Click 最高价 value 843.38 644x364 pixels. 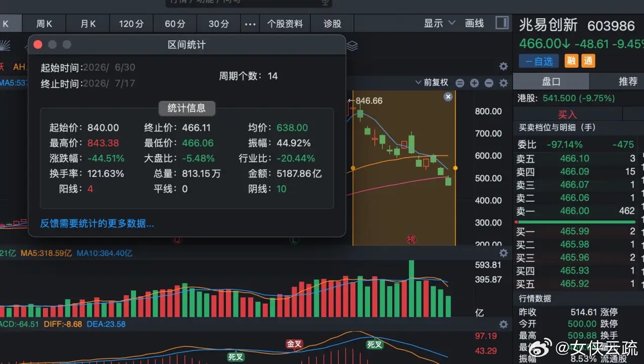[103, 143]
